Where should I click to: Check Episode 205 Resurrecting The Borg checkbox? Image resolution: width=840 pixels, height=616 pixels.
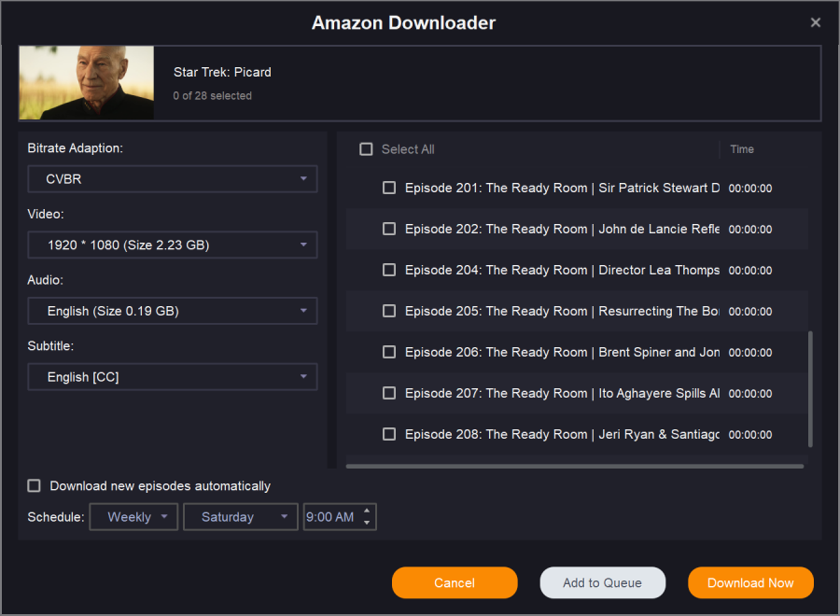(x=389, y=311)
